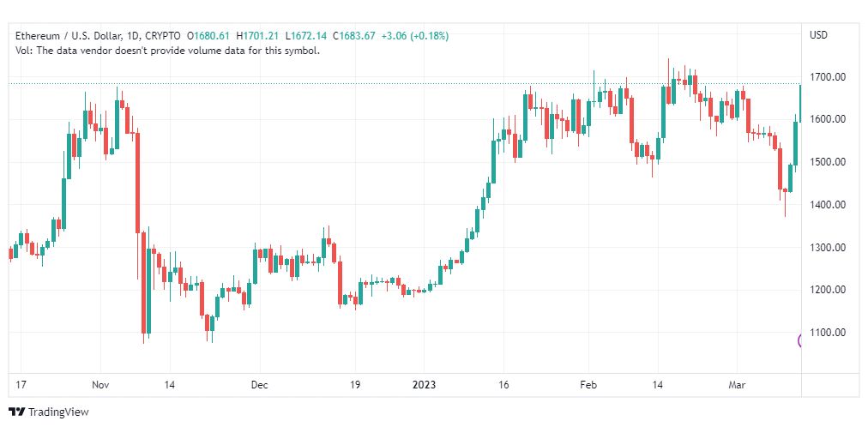Click the TradingView logo

coord(48,412)
